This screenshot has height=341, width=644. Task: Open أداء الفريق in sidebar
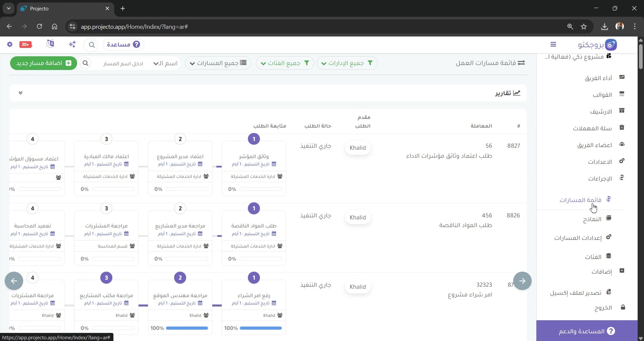click(599, 78)
